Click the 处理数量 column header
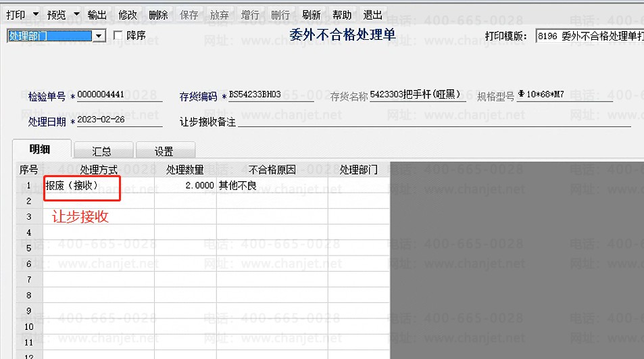644x359 pixels. click(x=185, y=170)
